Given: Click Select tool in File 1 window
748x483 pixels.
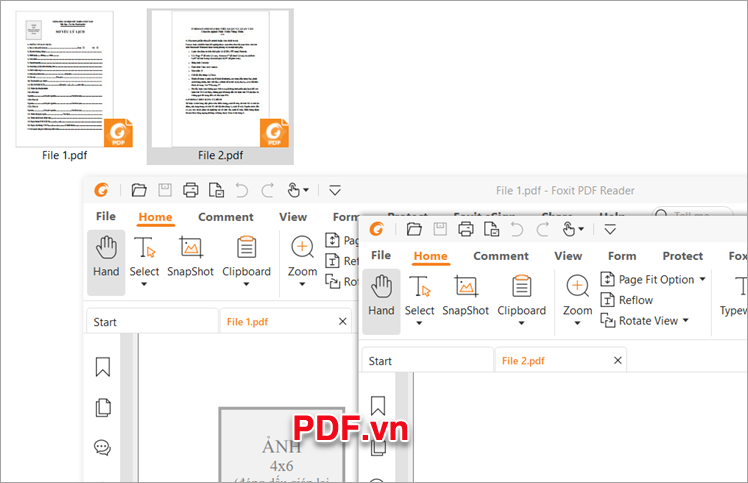Looking at the screenshot, I should [144, 257].
